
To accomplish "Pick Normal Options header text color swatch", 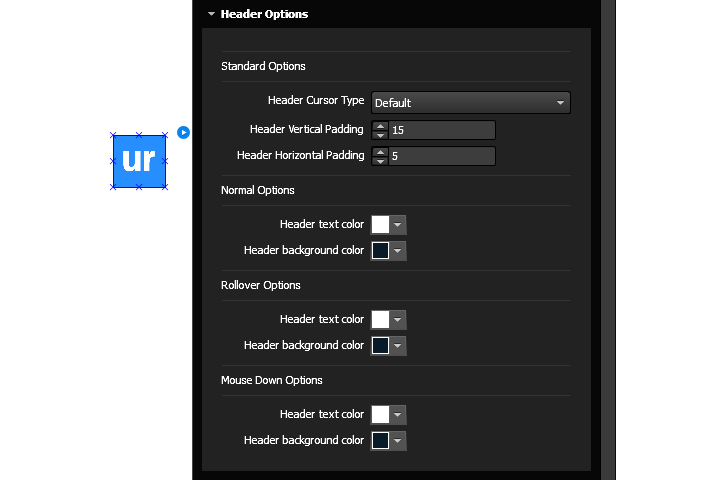I will [380, 225].
